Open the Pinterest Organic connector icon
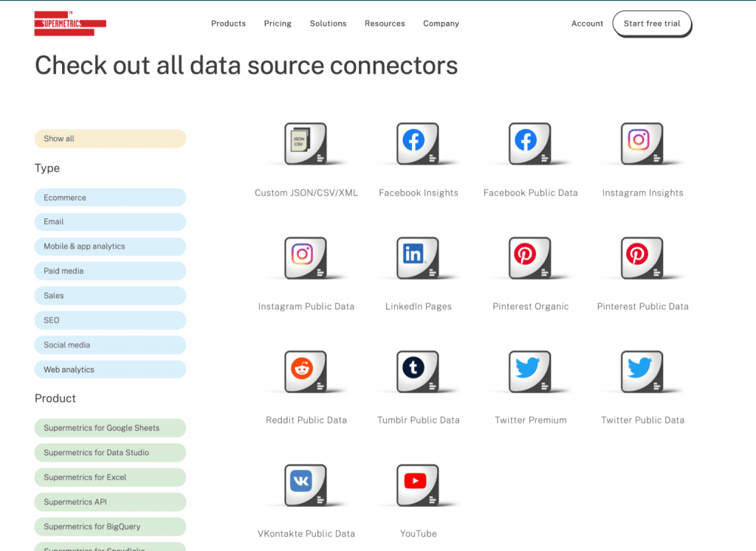The image size is (756, 551). [x=530, y=257]
